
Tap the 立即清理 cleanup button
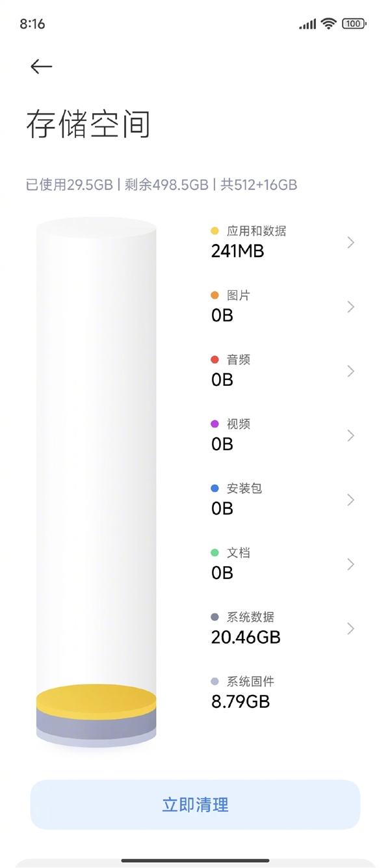coord(195,805)
